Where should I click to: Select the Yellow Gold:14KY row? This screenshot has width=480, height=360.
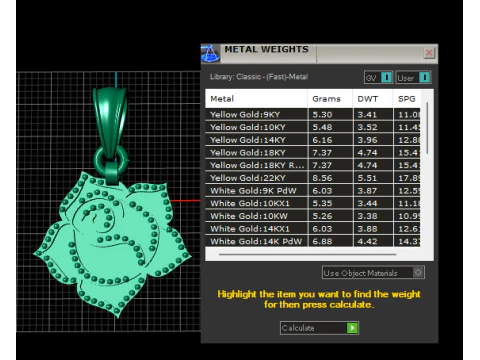[313, 140]
